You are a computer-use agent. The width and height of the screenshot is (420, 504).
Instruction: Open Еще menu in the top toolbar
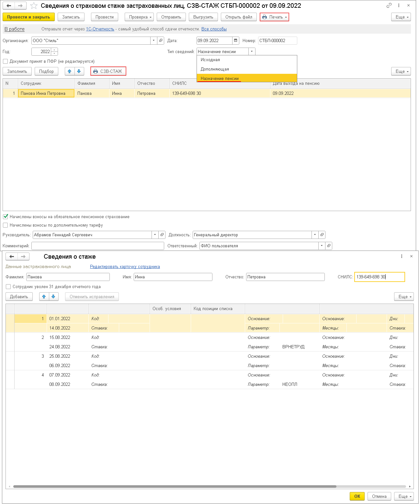(x=401, y=17)
